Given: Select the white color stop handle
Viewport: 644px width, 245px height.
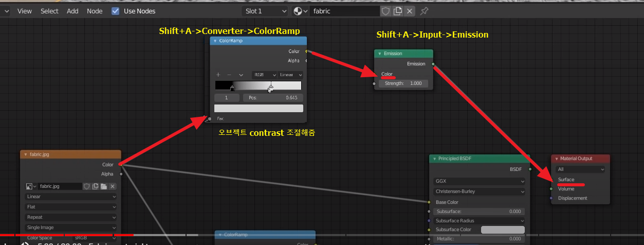Looking at the screenshot, I should (271, 89).
